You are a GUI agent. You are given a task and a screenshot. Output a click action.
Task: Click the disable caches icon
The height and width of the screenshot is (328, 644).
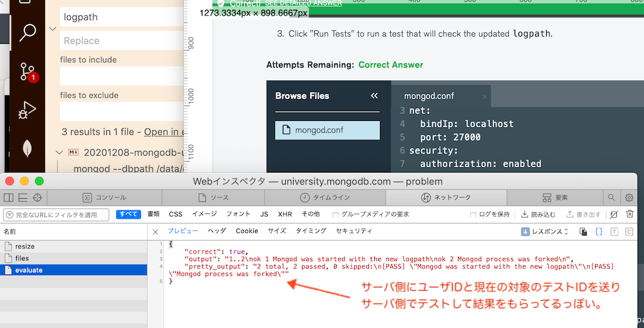pos(614,214)
